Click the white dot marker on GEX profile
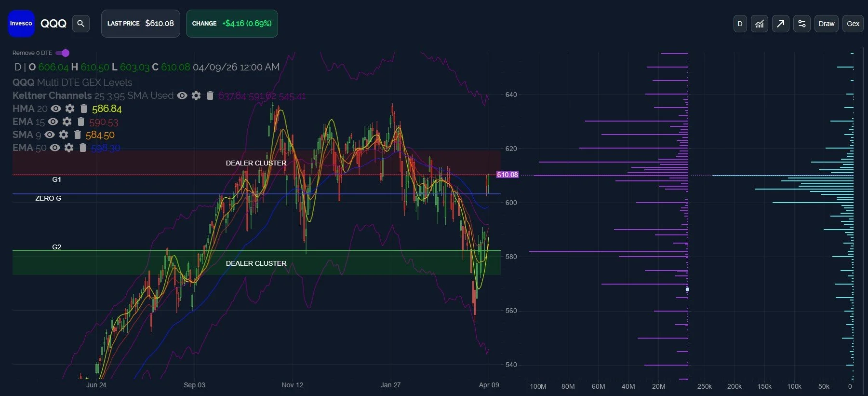868x396 pixels. click(687, 289)
